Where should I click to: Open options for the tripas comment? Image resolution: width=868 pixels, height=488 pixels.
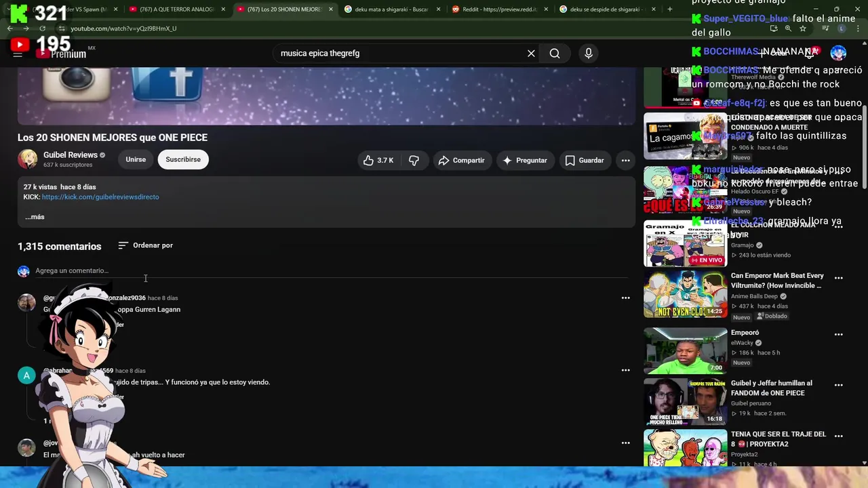(x=625, y=370)
